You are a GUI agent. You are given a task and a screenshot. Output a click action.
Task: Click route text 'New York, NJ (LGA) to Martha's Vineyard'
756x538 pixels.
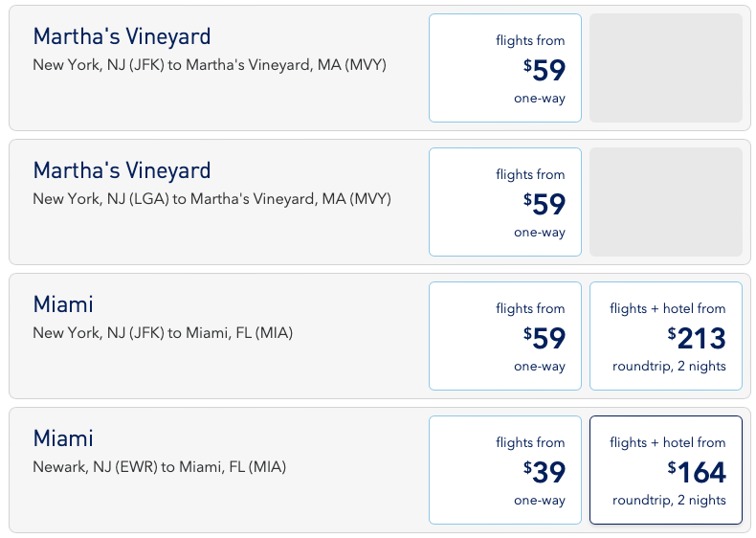coord(211,199)
